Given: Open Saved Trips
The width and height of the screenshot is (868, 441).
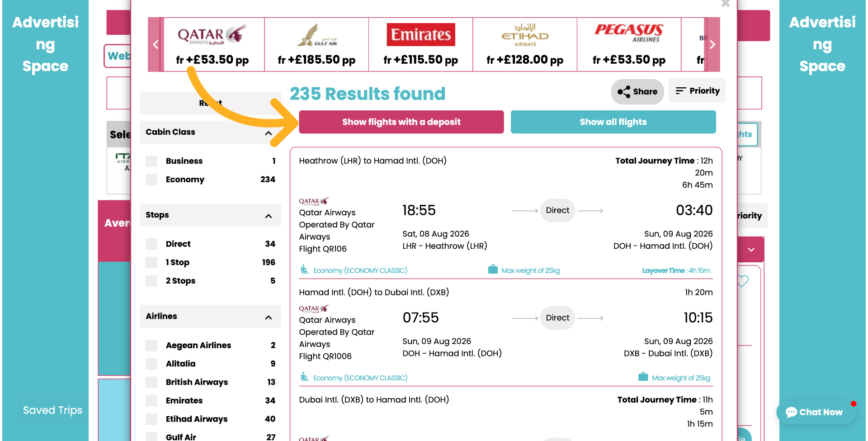Looking at the screenshot, I should pyautogui.click(x=52, y=410).
